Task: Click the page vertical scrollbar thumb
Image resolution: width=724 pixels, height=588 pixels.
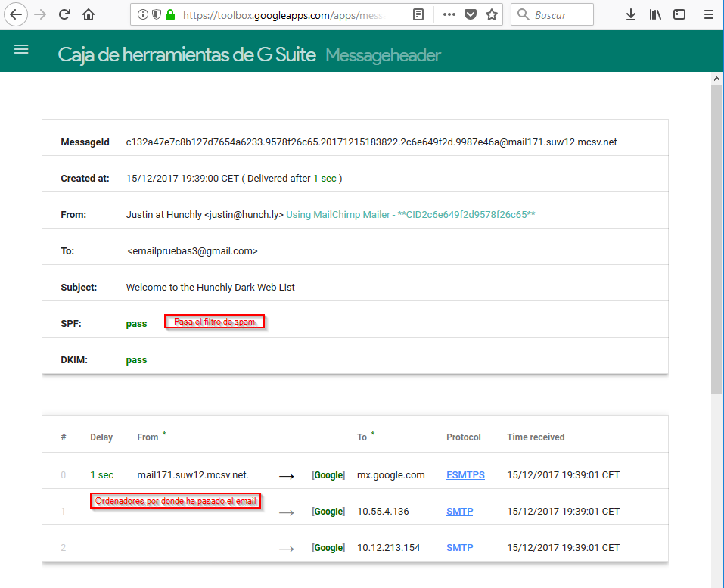Action: [716, 239]
